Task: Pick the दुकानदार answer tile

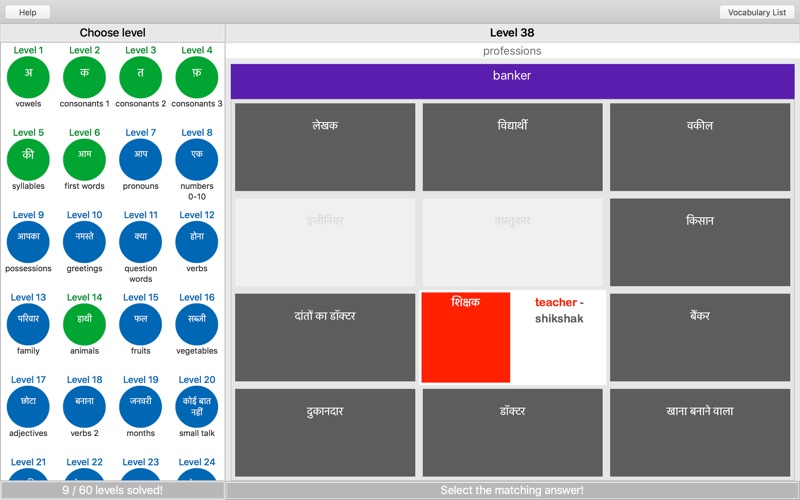Action: (x=325, y=433)
